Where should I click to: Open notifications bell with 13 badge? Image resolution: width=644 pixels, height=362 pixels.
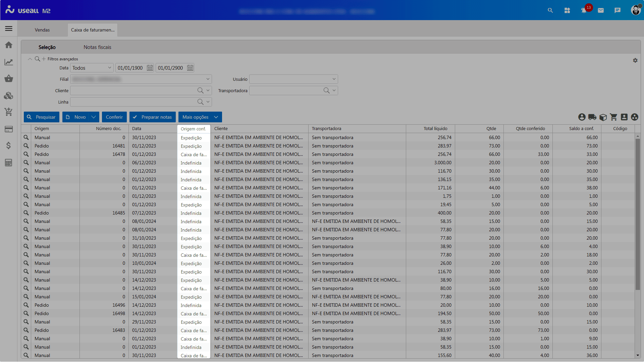pyautogui.click(x=584, y=10)
